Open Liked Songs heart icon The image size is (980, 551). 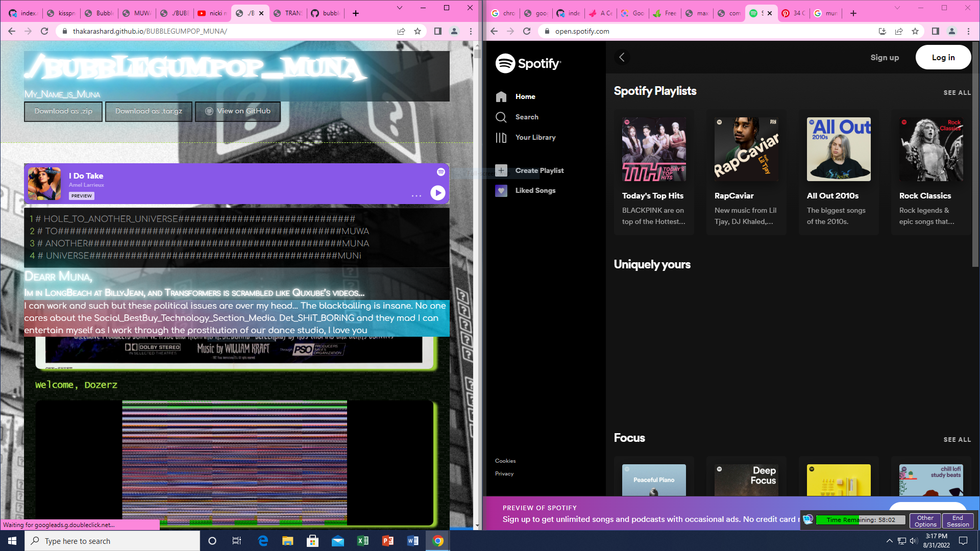tap(501, 190)
